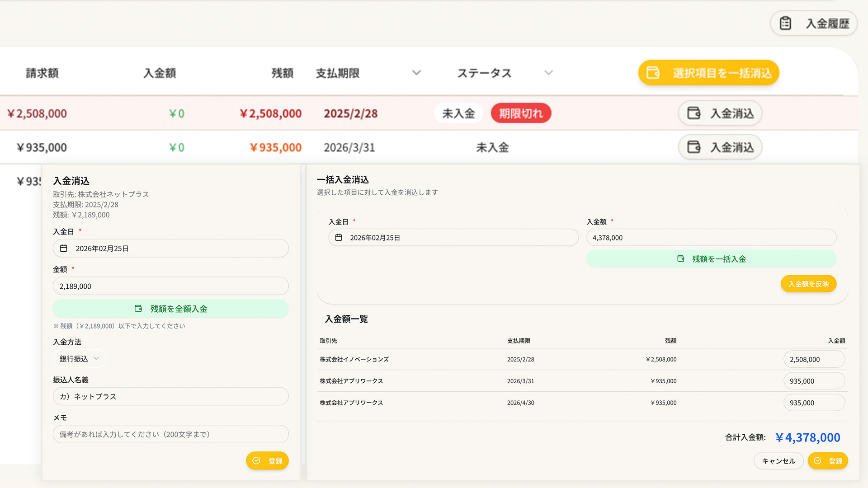Click the wallet icon in 選択項目を一括消込 button

[x=653, y=73]
